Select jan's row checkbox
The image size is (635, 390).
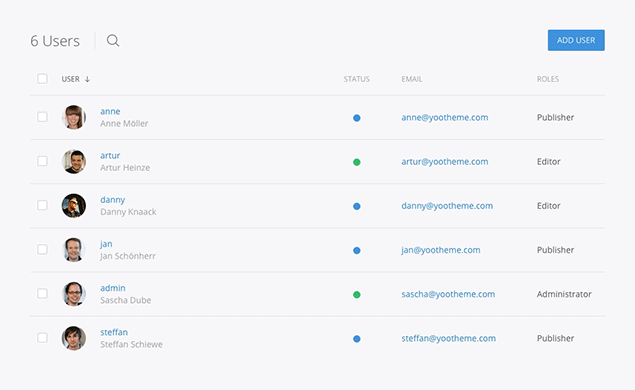click(x=42, y=249)
